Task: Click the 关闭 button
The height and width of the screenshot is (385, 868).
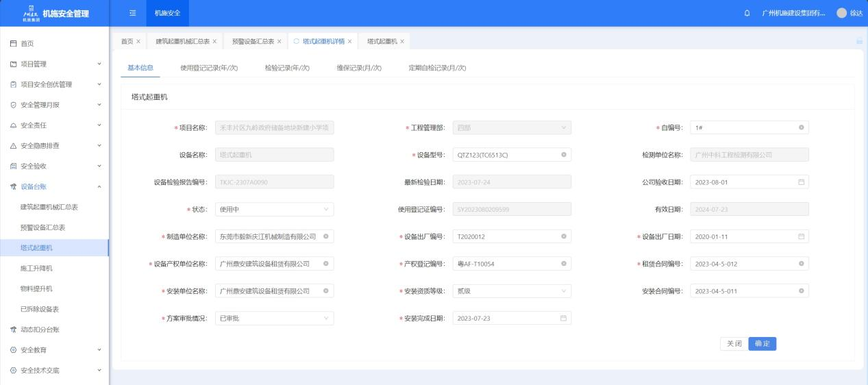Action: pyautogui.click(x=734, y=344)
